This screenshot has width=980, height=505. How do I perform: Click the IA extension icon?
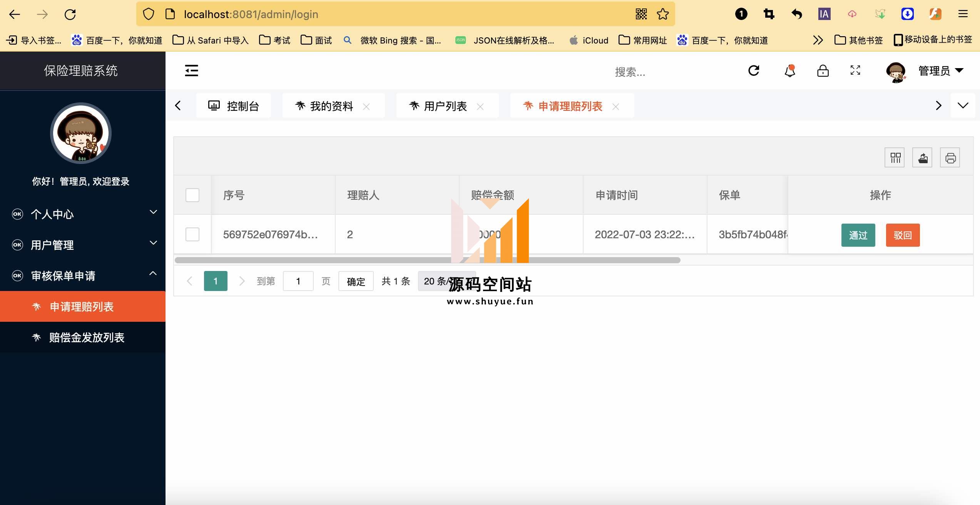[824, 14]
